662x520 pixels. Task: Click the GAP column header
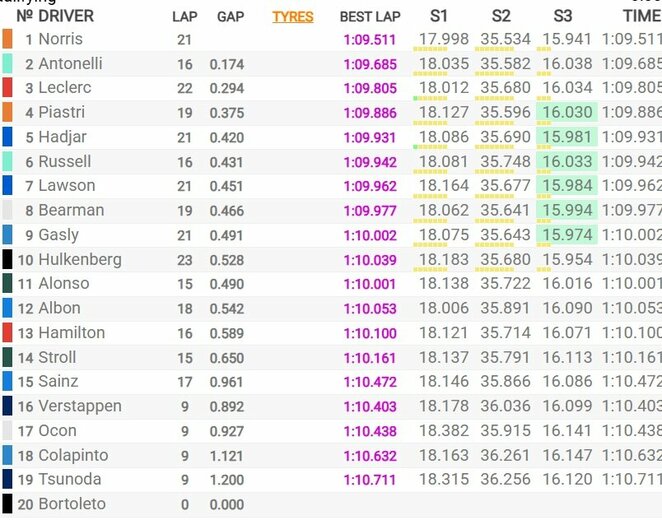[x=230, y=16]
